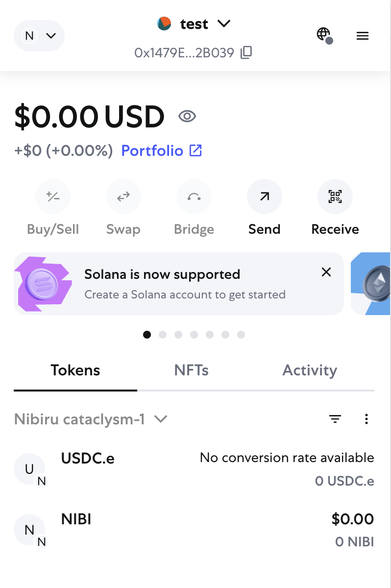Open the network selector dropdown N
The width and height of the screenshot is (391, 588).
click(39, 36)
